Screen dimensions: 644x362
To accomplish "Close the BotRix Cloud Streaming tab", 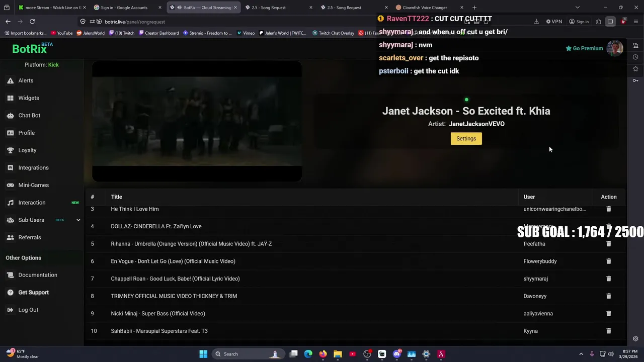I will click(x=235, y=8).
